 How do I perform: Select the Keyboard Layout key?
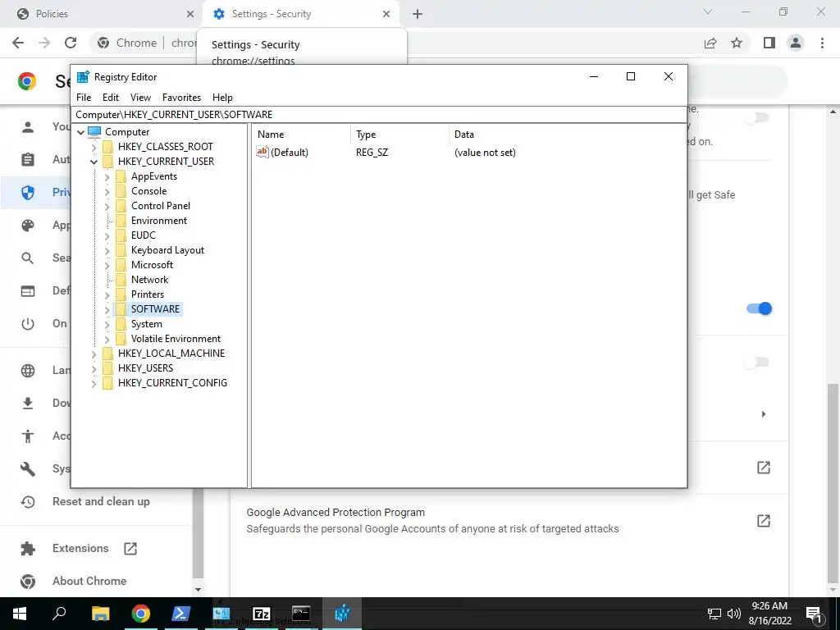(167, 250)
